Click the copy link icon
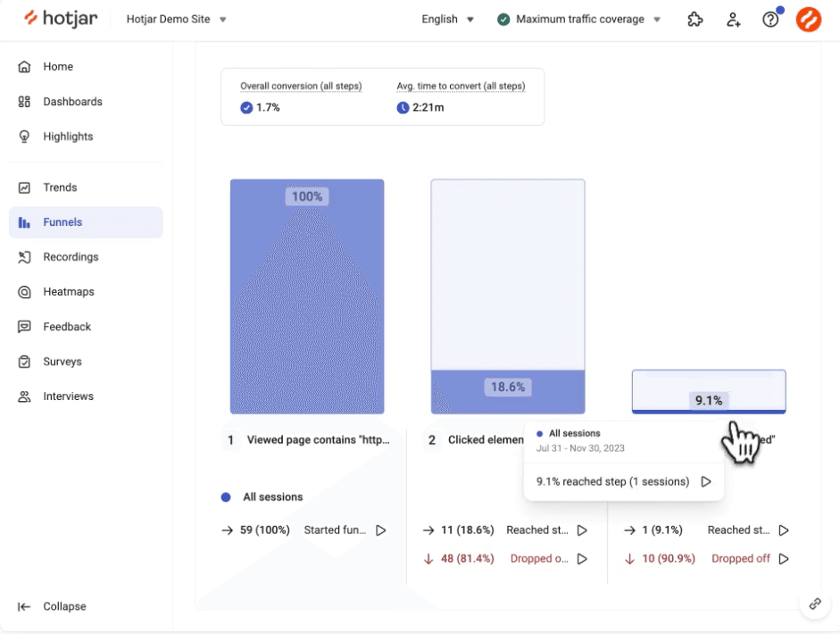The height and width of the screenshot is (634, 840). click(x=815, y=604)
